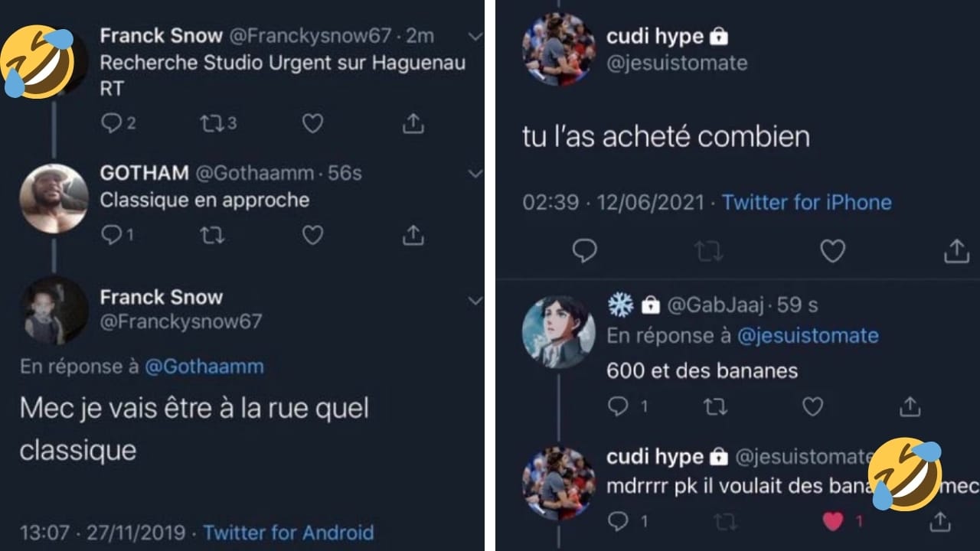Reply to Franck Snow's Haguenau studio tweet
980x551 pixels.
coord(112,123)
